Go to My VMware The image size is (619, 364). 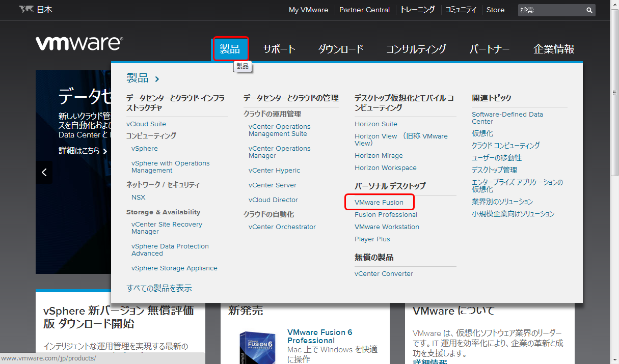(308, 10)
